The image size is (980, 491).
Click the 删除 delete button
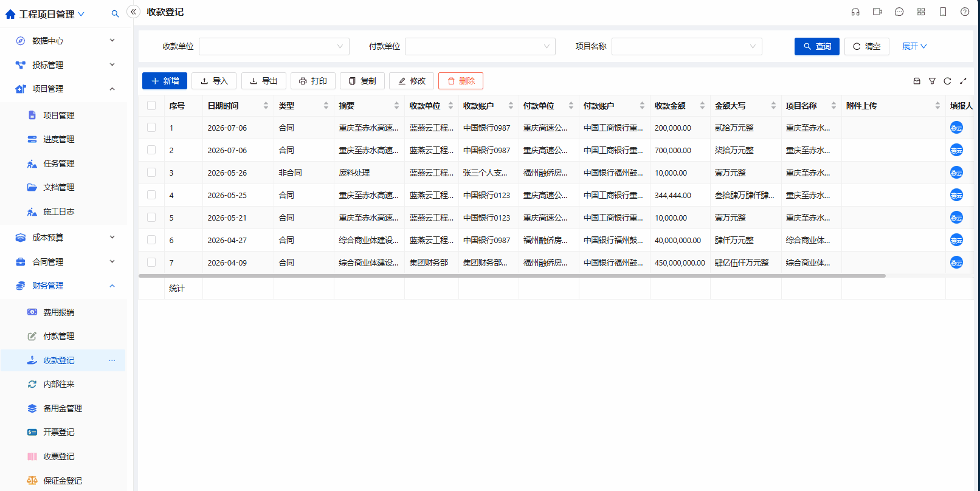click(461, 81)
